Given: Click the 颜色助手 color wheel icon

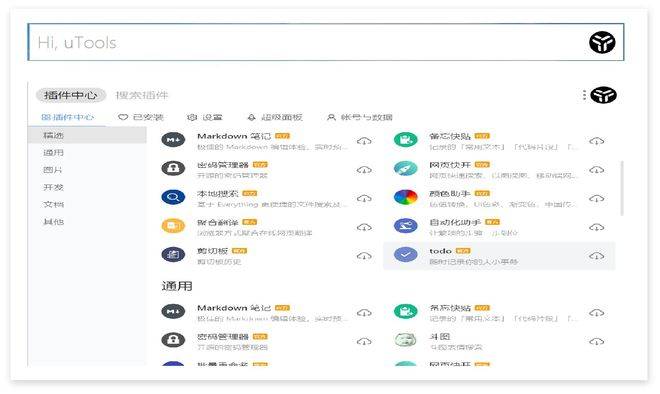Looking at the screenshot, I should (406, 197).
